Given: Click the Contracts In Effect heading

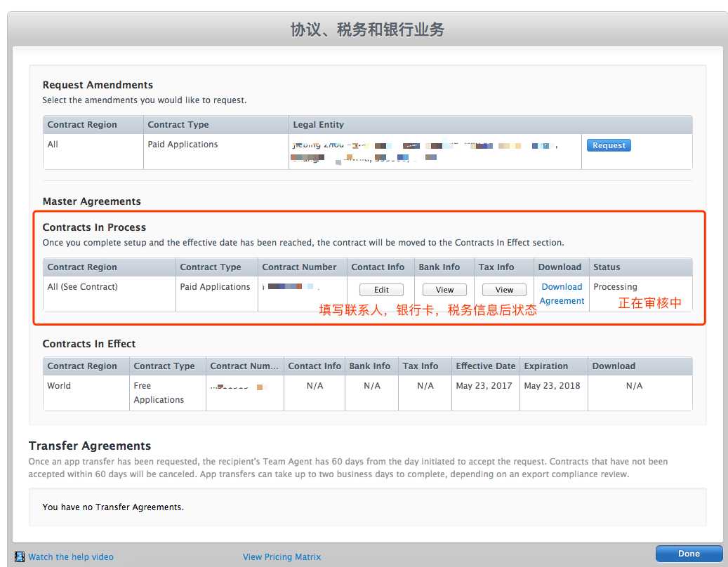Looking at the screenshot, I should [88, 343].
